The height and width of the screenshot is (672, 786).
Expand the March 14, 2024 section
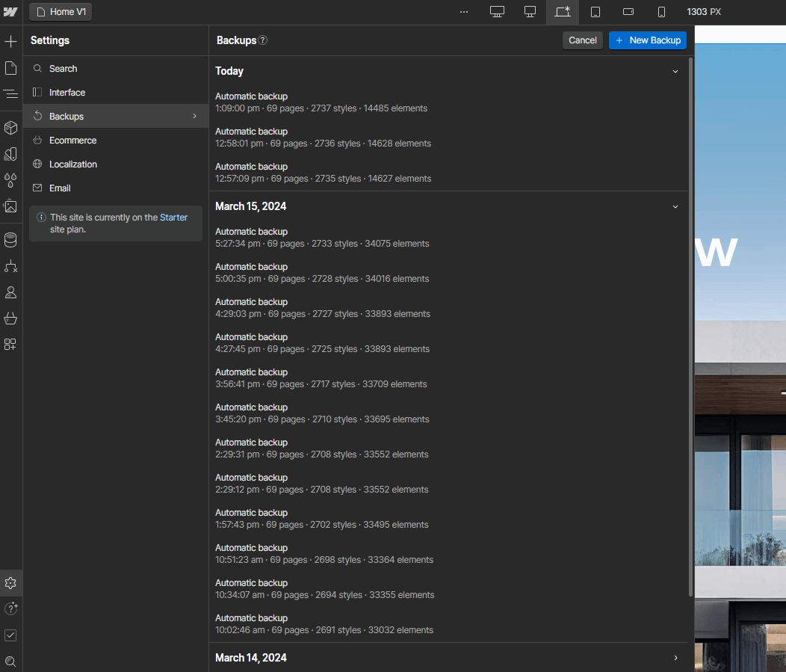coord(675,658)
